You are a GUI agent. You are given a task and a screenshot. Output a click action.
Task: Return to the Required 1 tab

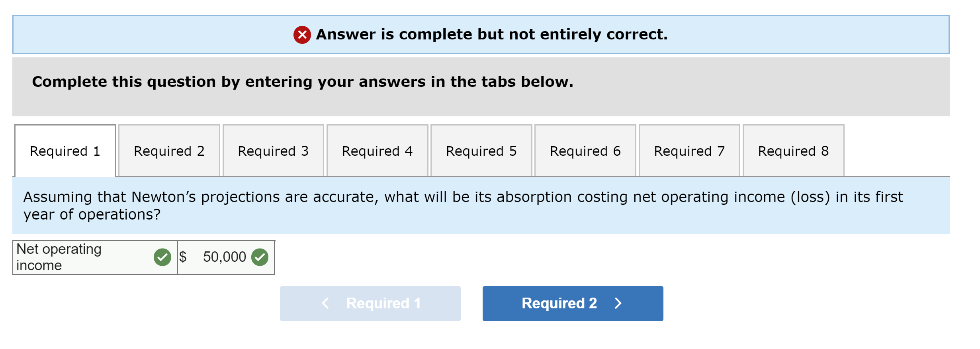point(65,151)
